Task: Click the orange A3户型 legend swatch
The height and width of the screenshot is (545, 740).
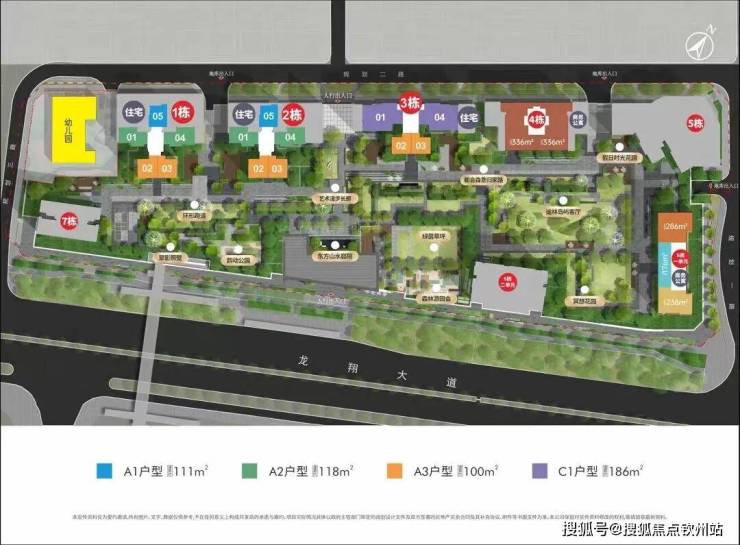Action: click(x=394, y=471)
